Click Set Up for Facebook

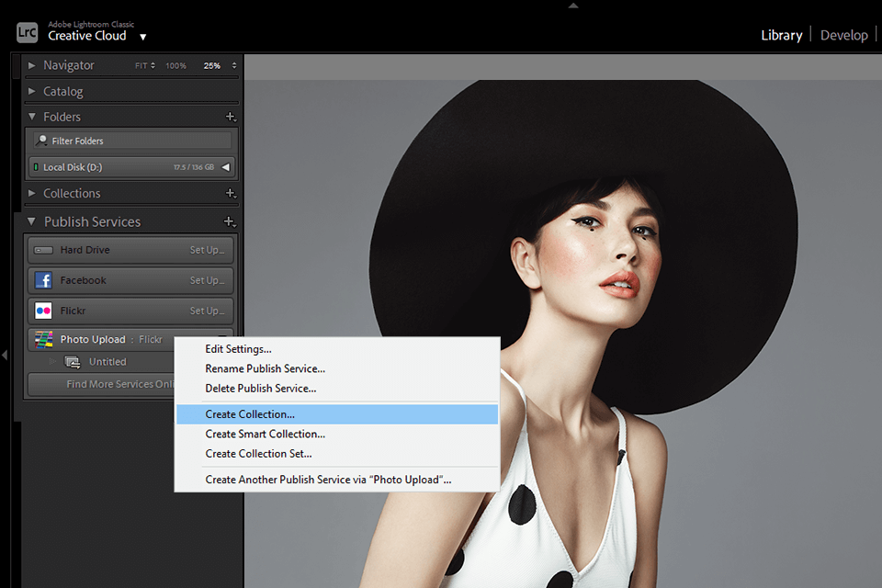point(207,280)
